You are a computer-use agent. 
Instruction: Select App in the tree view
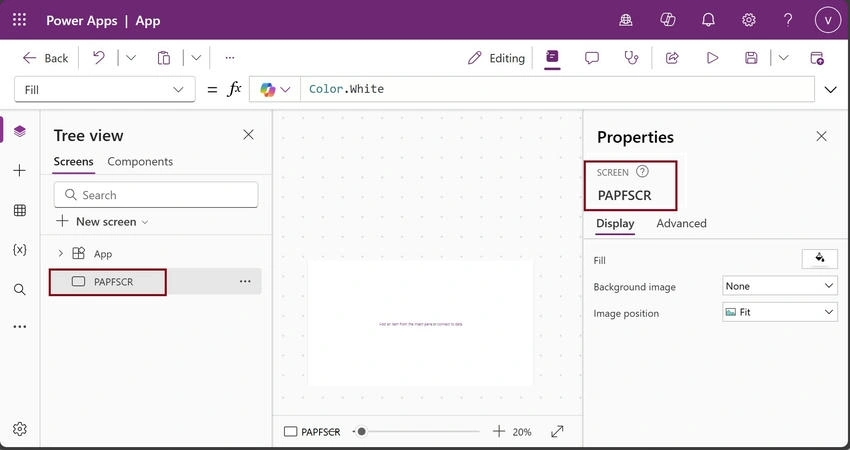pyautogui.click(x=102, y=254)
